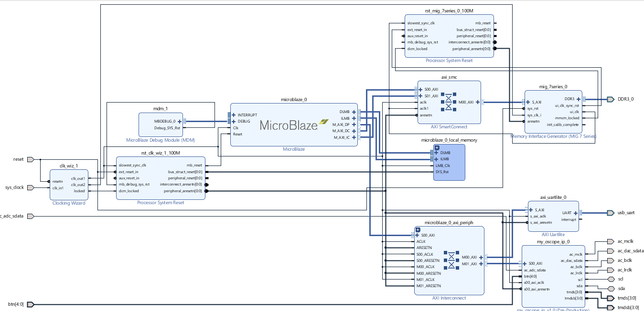Select the ac_adc_sdata input port
644x311 pixels.
pos(30,216)
